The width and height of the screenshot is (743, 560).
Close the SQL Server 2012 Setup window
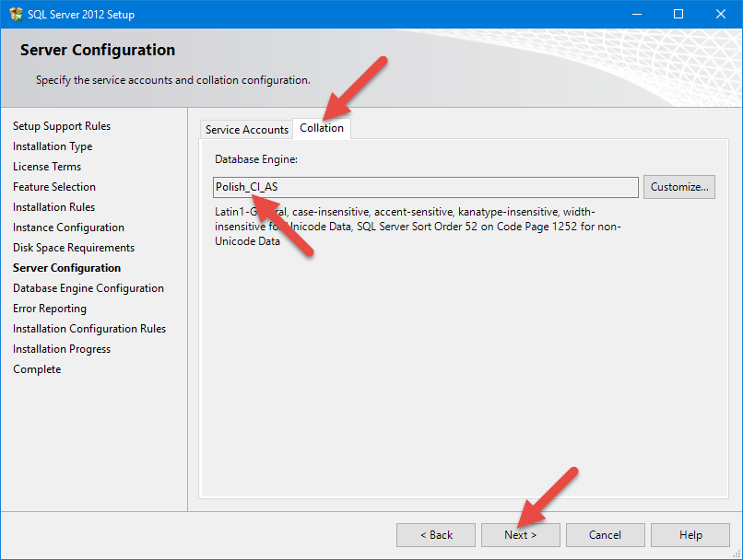click(x=721, y=15)
